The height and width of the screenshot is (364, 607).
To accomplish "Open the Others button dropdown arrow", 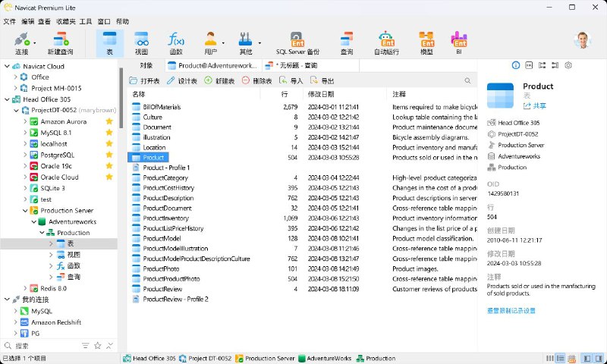I will 259,43.
